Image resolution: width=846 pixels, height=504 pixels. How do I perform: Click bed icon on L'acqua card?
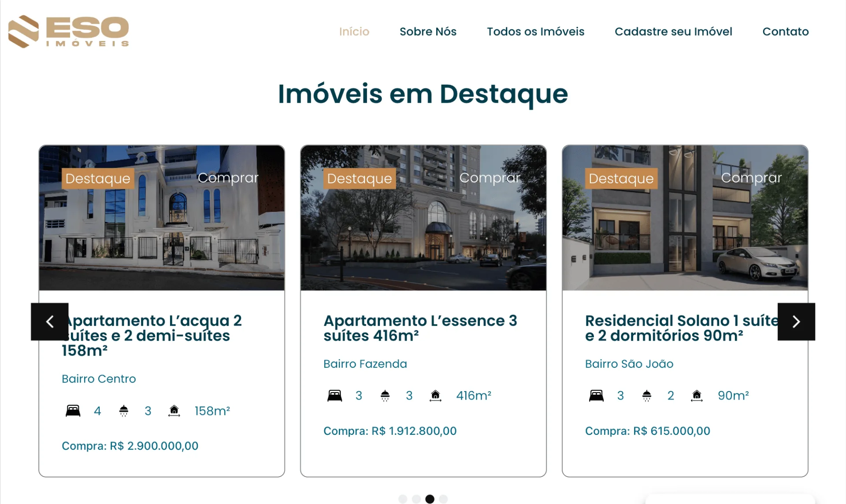73,411
